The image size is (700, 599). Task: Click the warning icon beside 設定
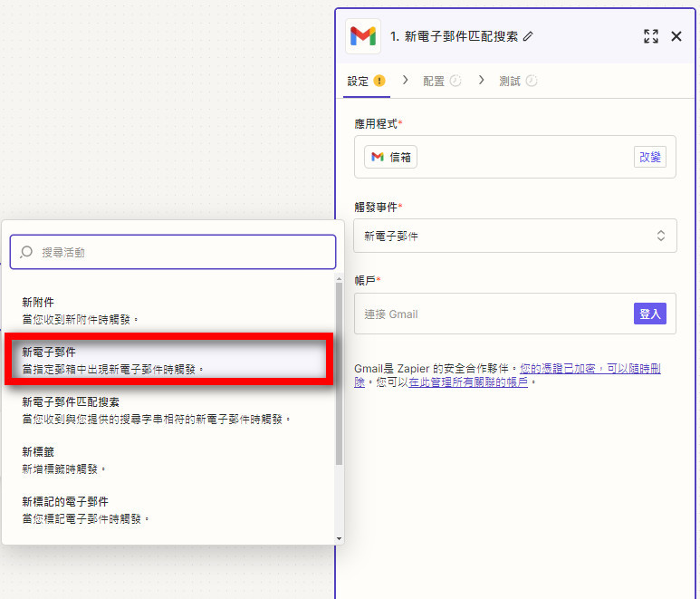tap(379, 81)
